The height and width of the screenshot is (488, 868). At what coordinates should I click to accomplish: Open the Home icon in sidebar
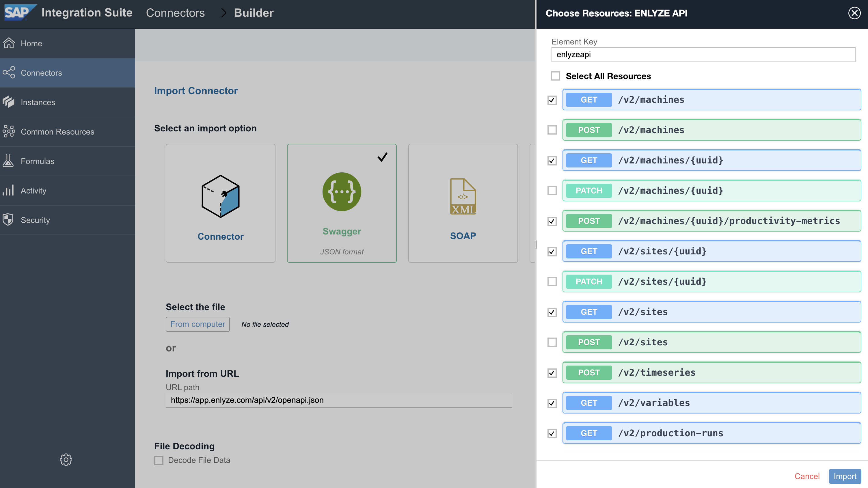(9, 43)
